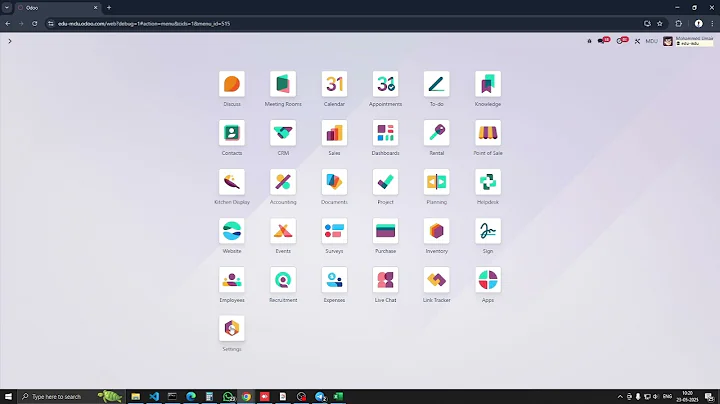Open the Accounting app

283,182
